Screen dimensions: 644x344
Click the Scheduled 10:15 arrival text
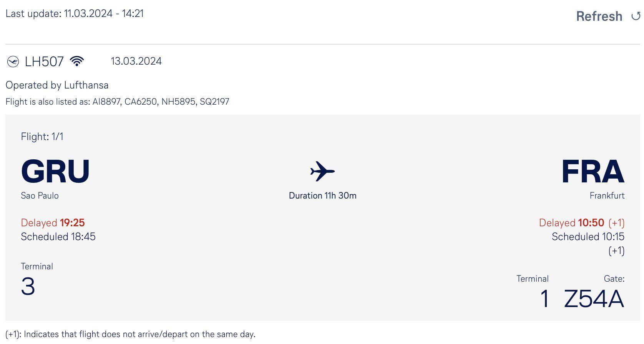[588, 237]
